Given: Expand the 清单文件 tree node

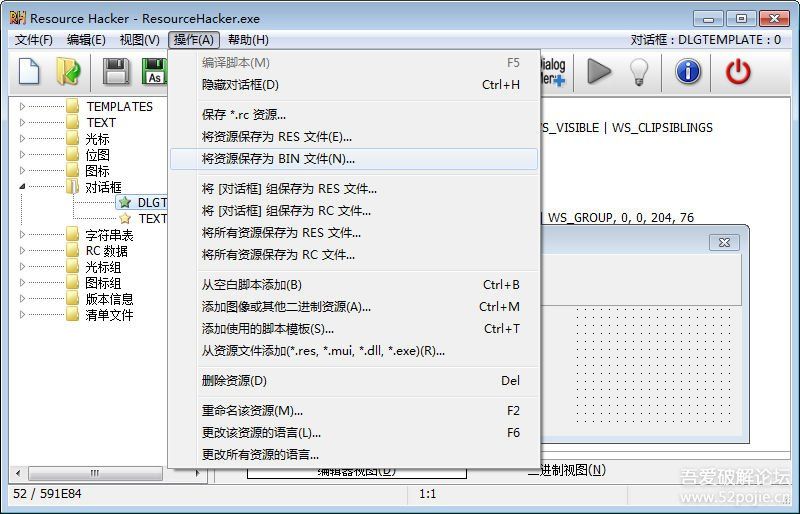Looking at the screenshot, I should click(x=22, y=315).
